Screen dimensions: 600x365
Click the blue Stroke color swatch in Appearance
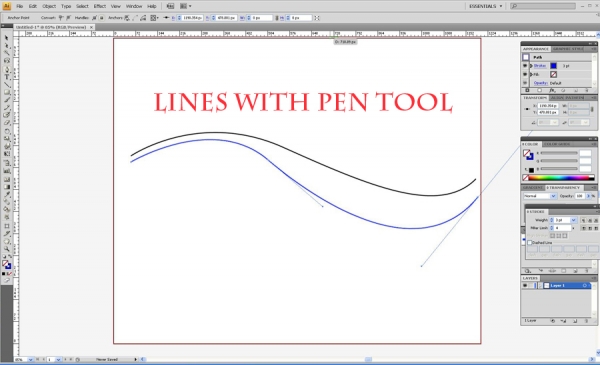pos(554,66)
